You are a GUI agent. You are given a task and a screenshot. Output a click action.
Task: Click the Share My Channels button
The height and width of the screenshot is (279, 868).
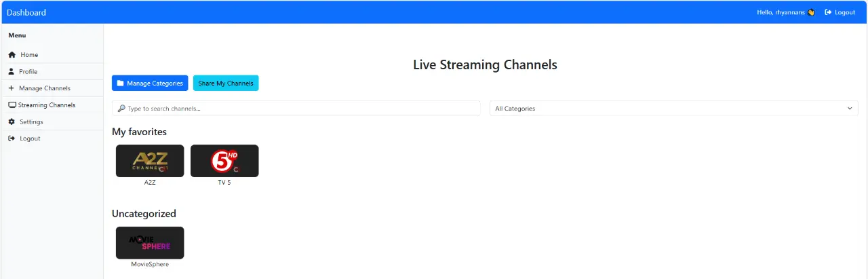[226, 83]
